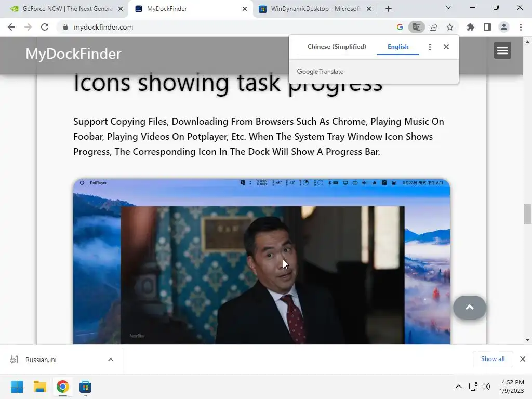
Task: Share this page via share icon
Action: pos(433,27)
